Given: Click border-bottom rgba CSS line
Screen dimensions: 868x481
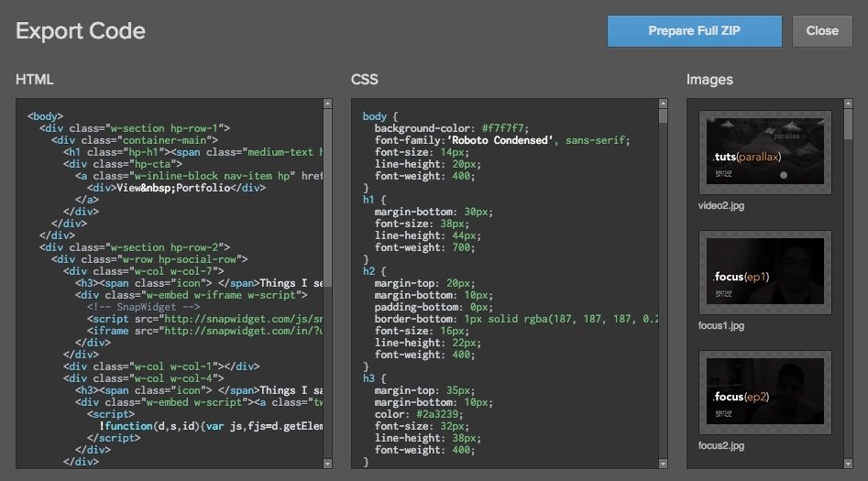Looking at the screenshot, I should click(x=516, y=320).
